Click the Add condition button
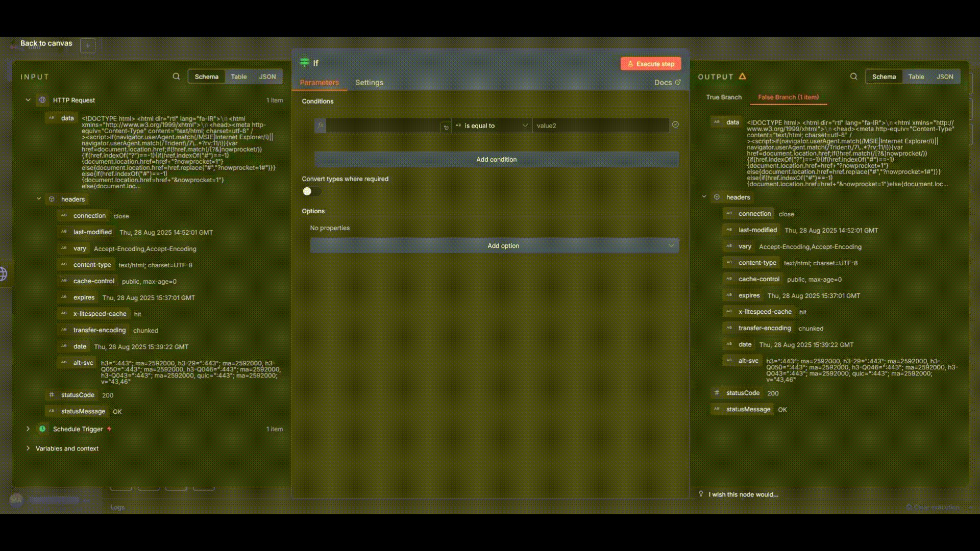 [496, 159]
